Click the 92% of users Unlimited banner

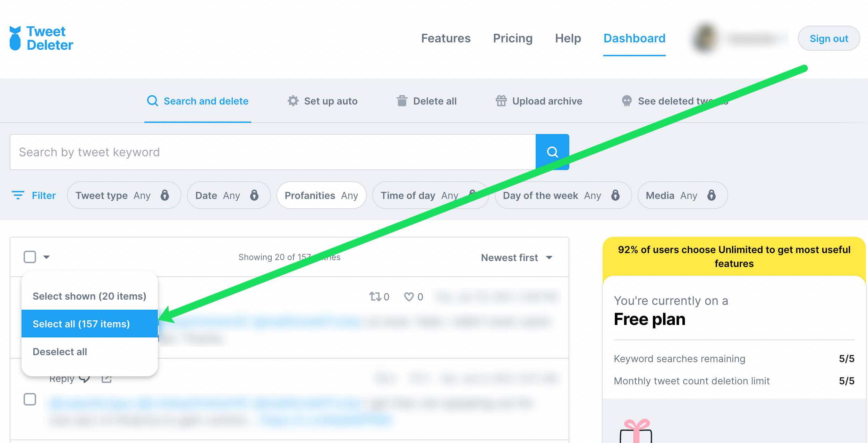(734, 257)
